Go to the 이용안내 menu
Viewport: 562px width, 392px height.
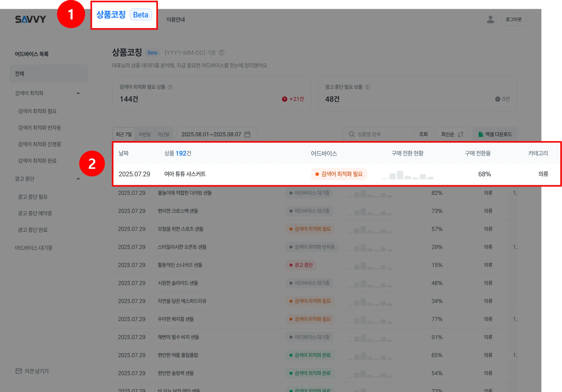(x=176, y=19)
